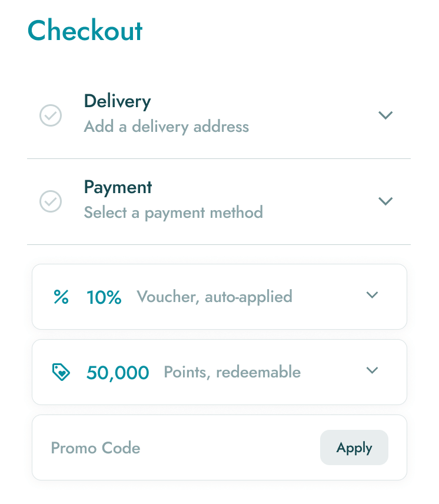Image resolution: width=439 pixels, height=504 pixels.
Task: Click the percent voucher icon
Action: (61, 297)
